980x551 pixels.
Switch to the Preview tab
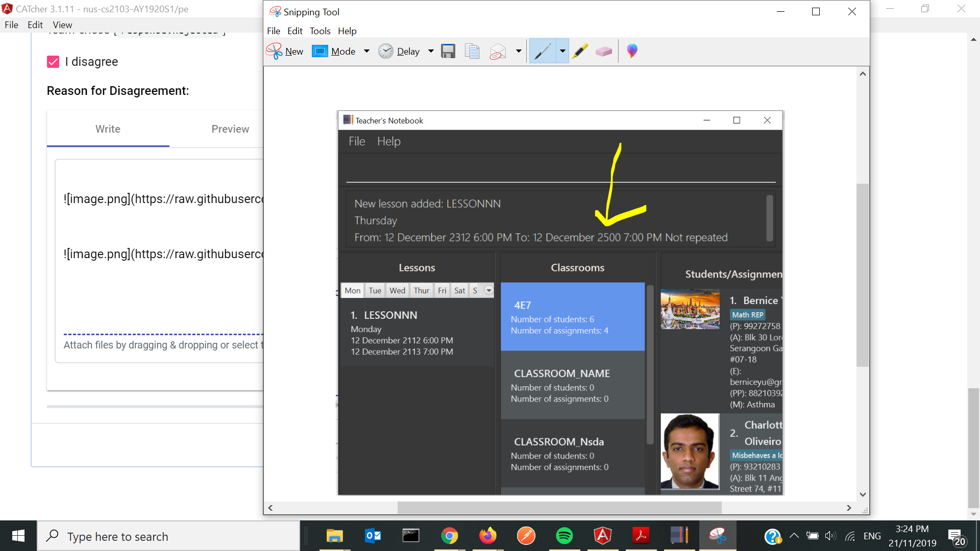tap(230, 129)
